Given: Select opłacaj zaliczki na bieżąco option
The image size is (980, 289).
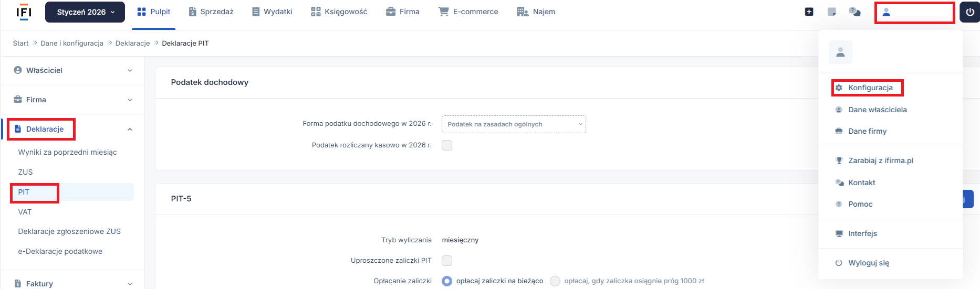Looking at the screenshot, I should (x=447, y=281).
